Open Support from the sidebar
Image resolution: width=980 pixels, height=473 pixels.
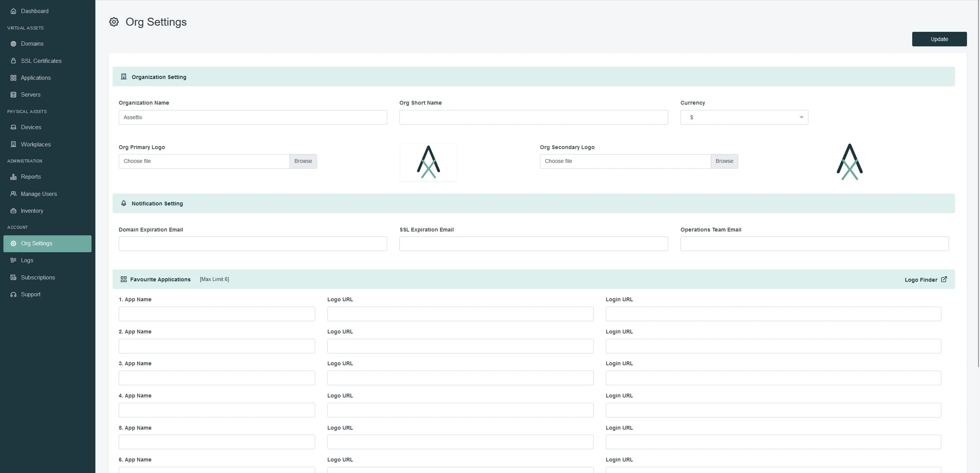(x=47, y=294)
